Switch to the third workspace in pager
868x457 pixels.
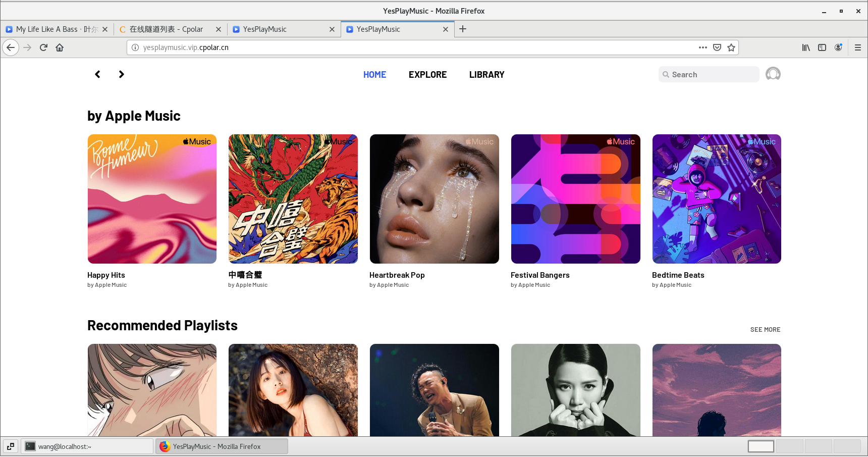pos(818,446)
